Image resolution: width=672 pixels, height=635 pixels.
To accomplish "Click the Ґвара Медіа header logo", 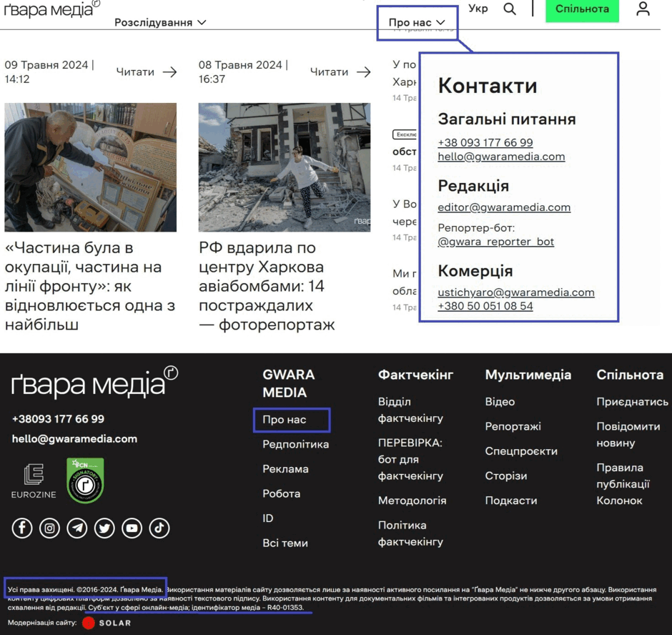I will pyautogui.click(x=52, y=9).
